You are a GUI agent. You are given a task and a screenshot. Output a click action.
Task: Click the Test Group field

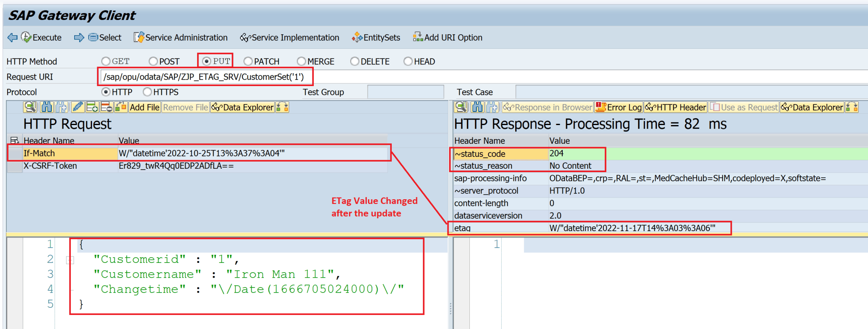tap(405, 92)
